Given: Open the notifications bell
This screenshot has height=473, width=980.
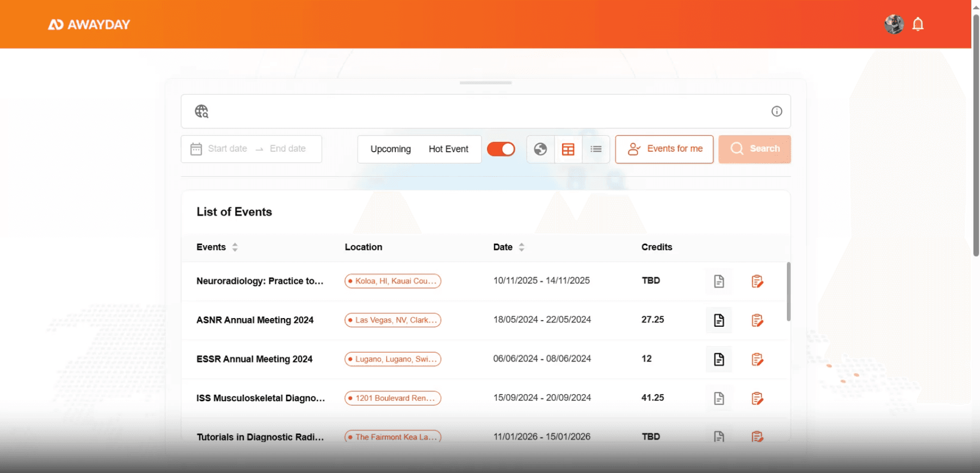Looking at the screenshot, I should [918, 24].
